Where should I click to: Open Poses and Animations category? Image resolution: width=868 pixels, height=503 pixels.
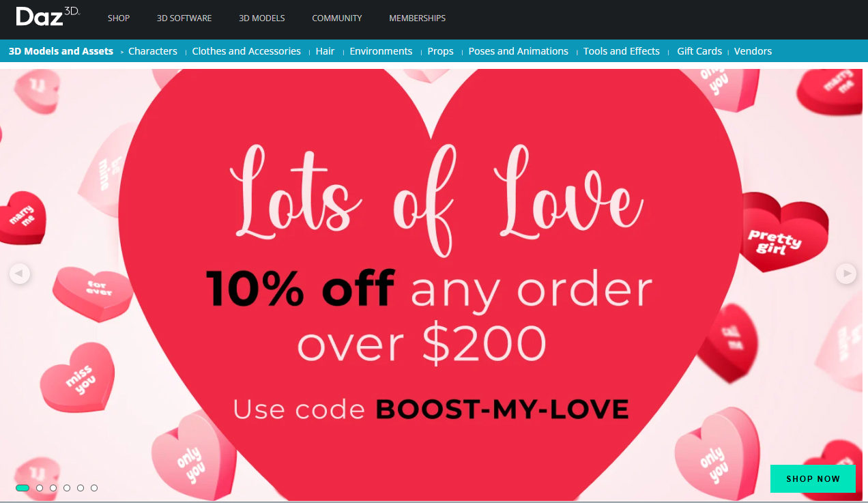[x=519, y=51]
